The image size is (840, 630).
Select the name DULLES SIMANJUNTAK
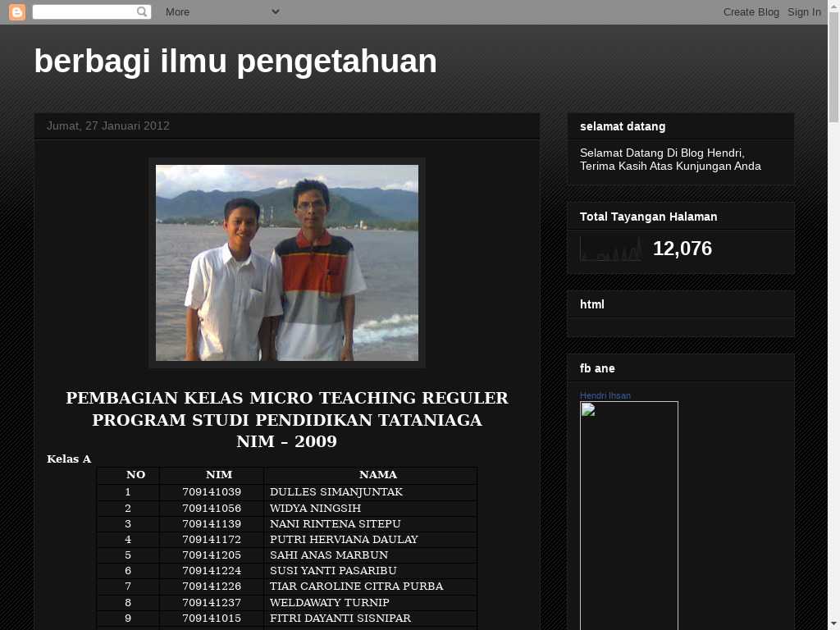(x=336, y=492)
